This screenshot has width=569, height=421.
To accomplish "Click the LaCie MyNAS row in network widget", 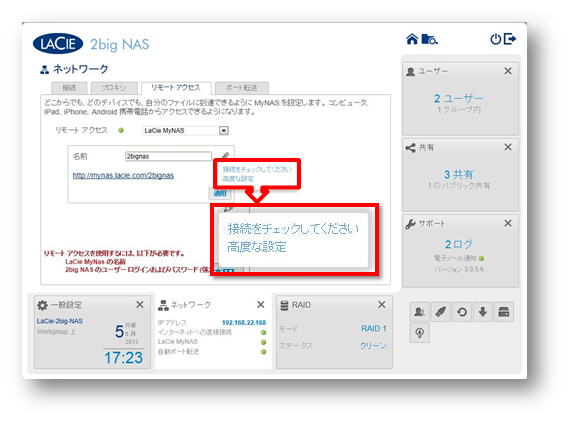I will [212, 342].
